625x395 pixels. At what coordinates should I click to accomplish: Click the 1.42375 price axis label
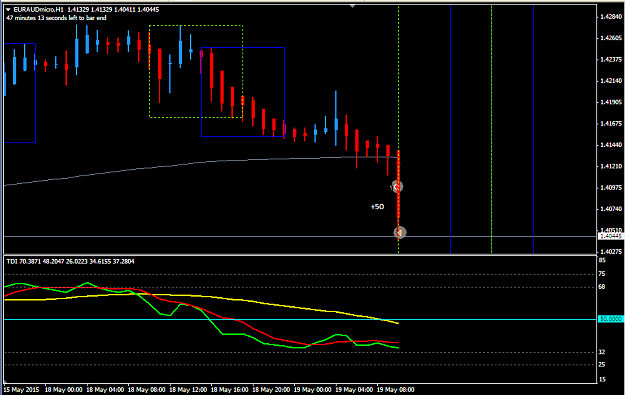click(x=611, y=59)
